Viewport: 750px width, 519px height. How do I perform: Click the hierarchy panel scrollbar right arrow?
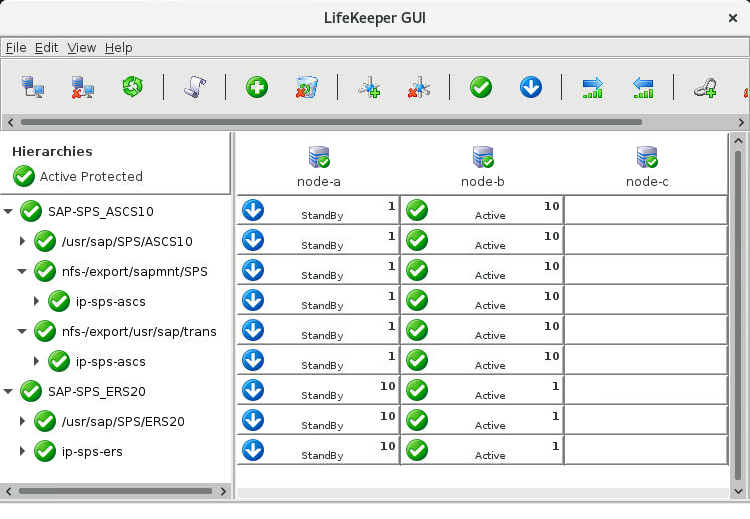click(223, 491)
